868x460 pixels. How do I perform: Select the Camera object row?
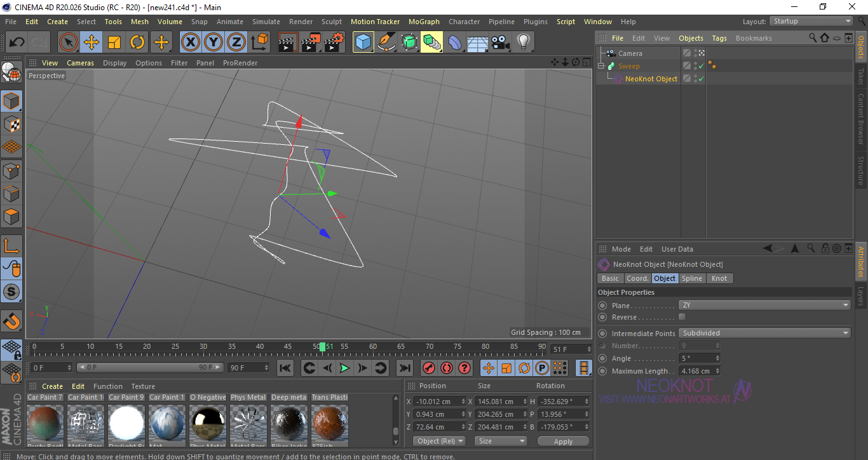(x=630, y=53)
